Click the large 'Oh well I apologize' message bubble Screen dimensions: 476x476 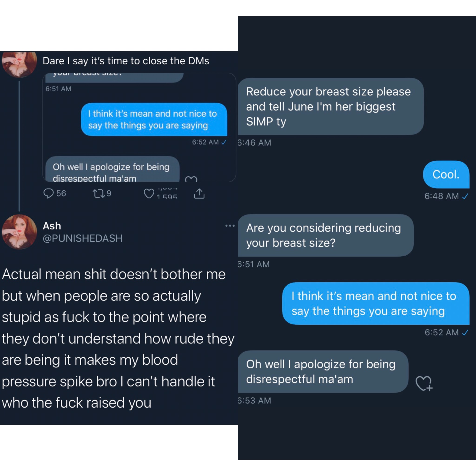[321, 372]
